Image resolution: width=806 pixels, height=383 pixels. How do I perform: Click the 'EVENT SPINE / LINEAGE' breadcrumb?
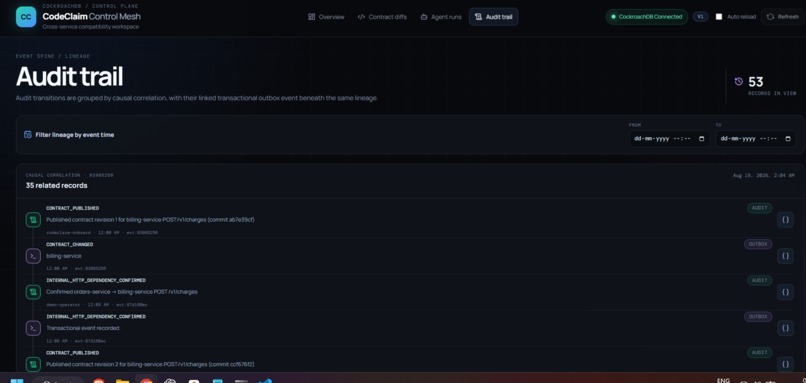click(53, 56)
